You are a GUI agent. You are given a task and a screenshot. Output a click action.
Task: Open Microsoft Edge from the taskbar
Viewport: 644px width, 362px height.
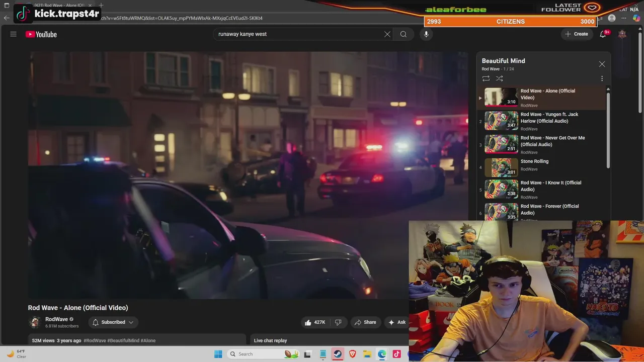click(x=382, y=354)
